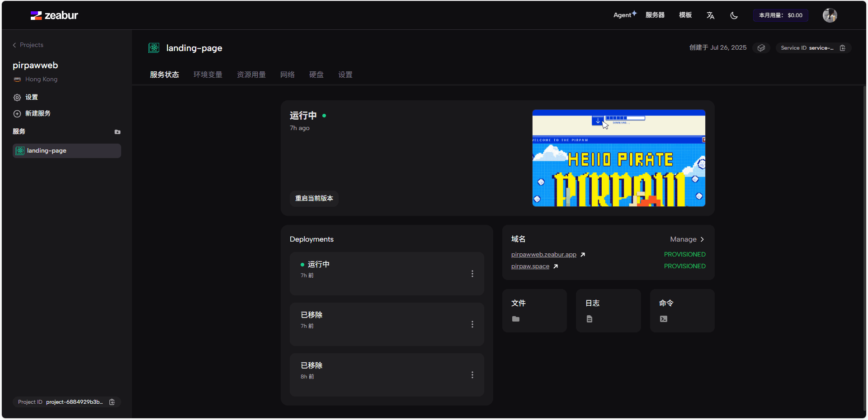Select the landing-page service in sidebar
This screenshot has width=868, height=420.
67,151
